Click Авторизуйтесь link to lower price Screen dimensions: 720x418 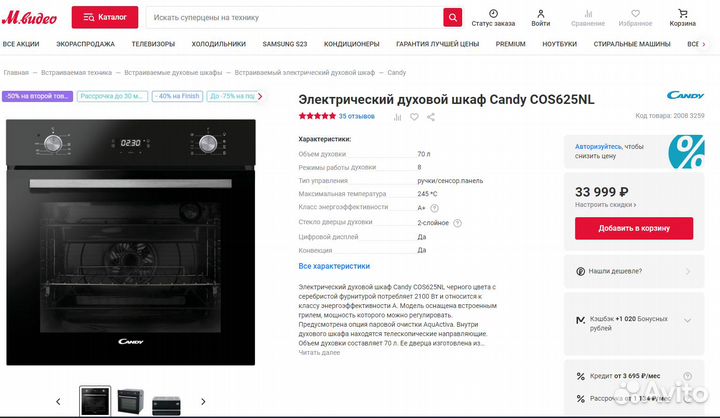point(598,147)
